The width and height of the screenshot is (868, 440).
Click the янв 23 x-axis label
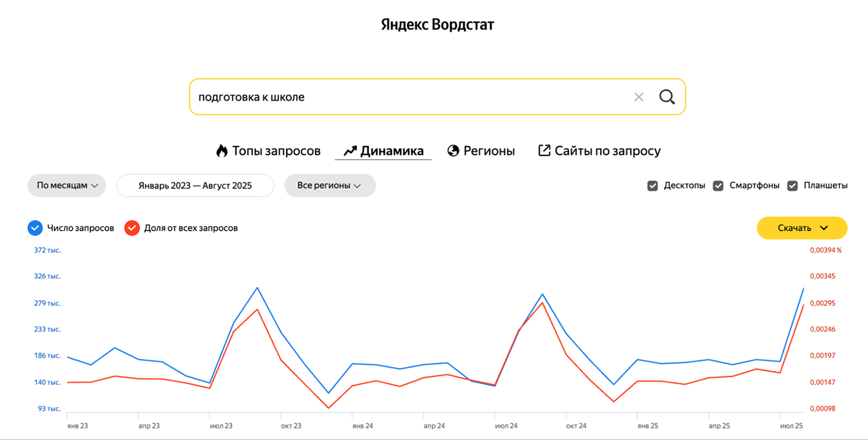tap(78, 426)
